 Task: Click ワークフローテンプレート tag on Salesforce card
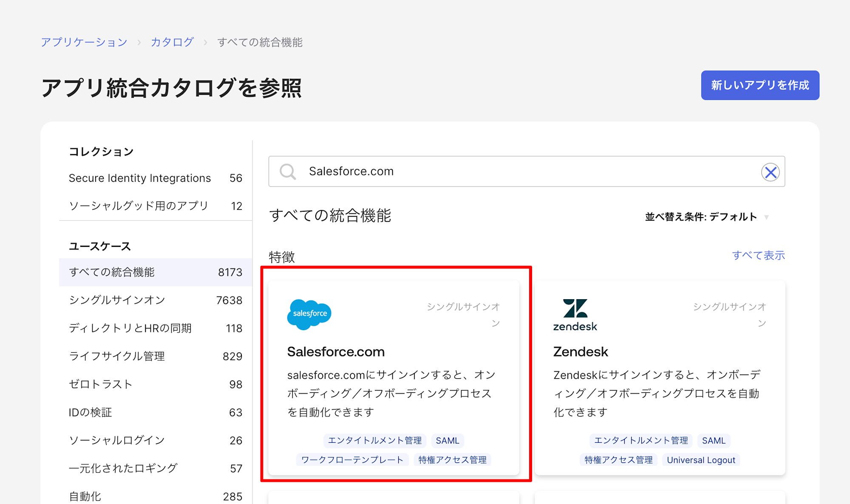point(352,460)
